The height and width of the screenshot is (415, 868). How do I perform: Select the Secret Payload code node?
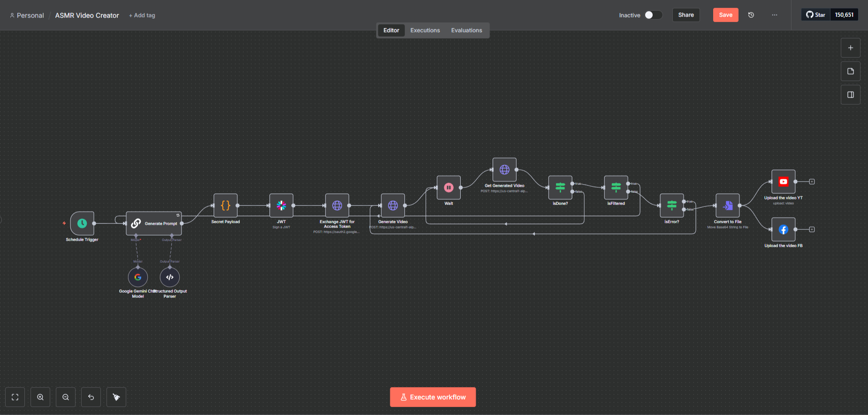click(225, 205)
